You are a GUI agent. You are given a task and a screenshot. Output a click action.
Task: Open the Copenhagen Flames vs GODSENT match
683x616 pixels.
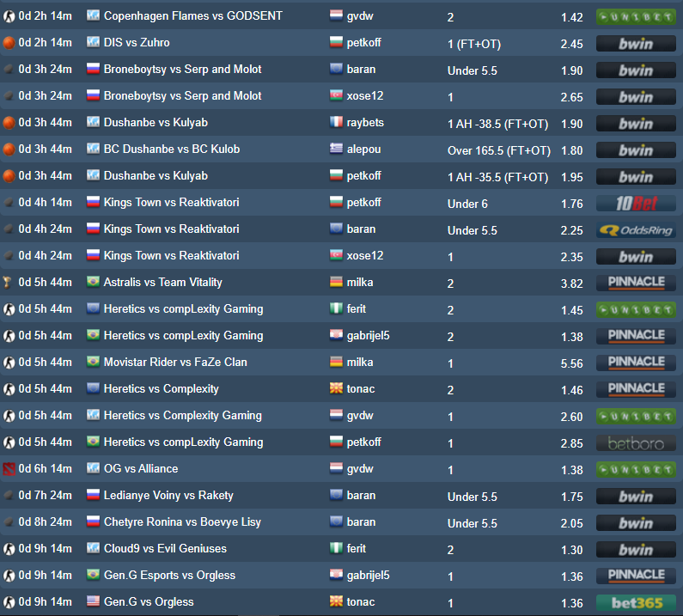point(193,16)
